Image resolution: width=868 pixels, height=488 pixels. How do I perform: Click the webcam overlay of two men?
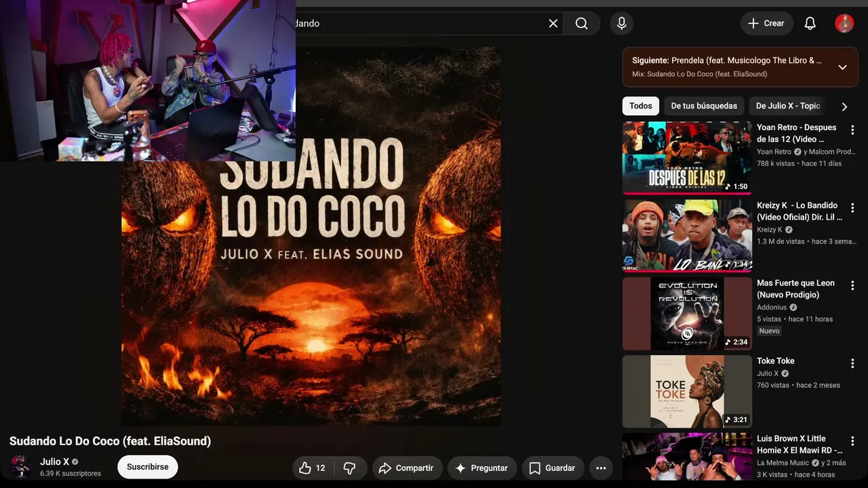[148, 81]
